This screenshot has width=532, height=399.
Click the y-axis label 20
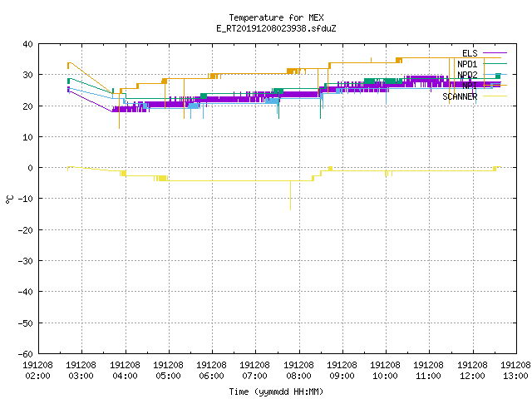point(27,106)
